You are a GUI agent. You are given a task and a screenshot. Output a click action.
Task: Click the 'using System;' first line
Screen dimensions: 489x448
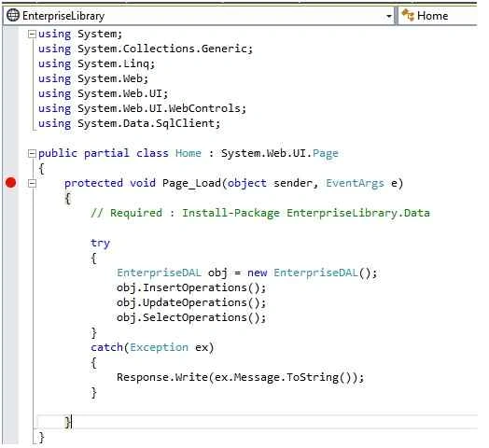(80, 34)
